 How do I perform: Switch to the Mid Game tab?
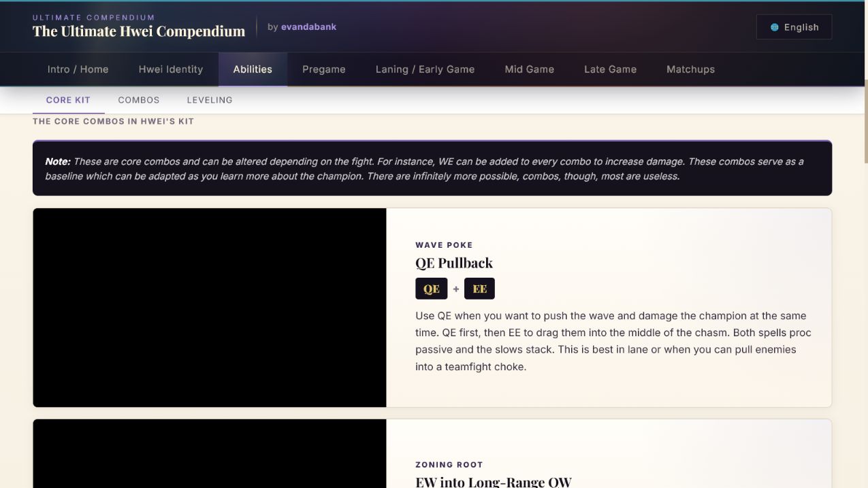(530, 69)
